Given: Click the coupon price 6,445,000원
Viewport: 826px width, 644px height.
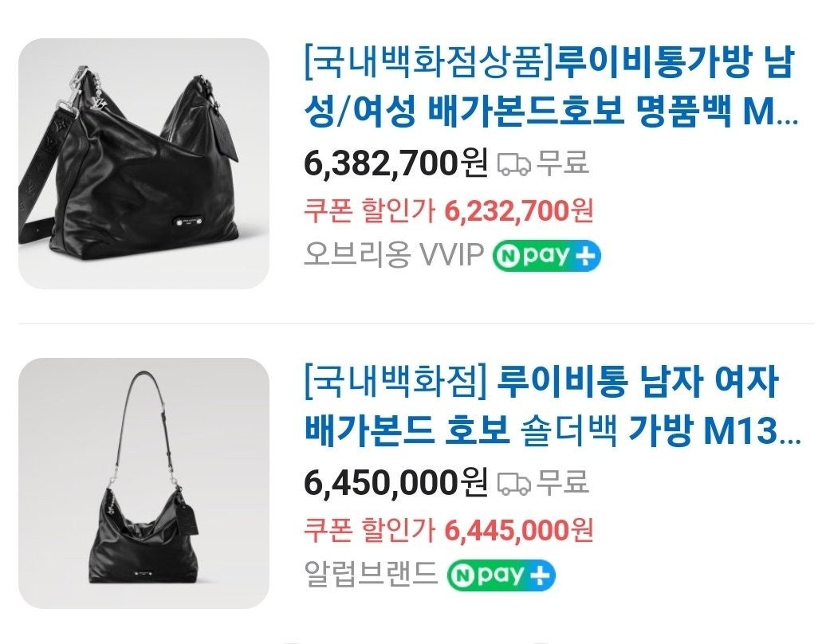Looking at the screenshot, I should pos(519,530).
